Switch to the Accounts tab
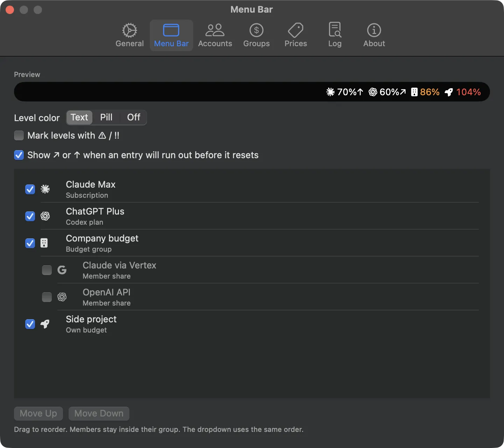504x448 pixels. pyautogui.click(x=215, y=35)
